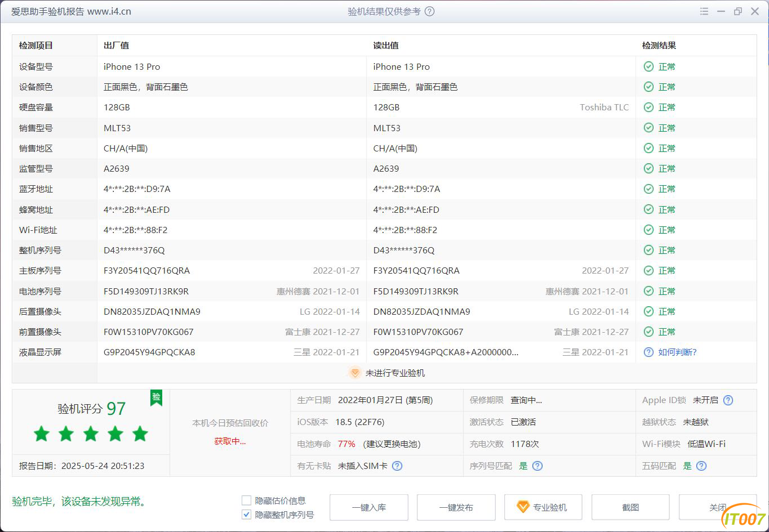Open the list menu icon in title bar
The height and width of the screenshot is (532, 769).
click(x=704, y=11)
